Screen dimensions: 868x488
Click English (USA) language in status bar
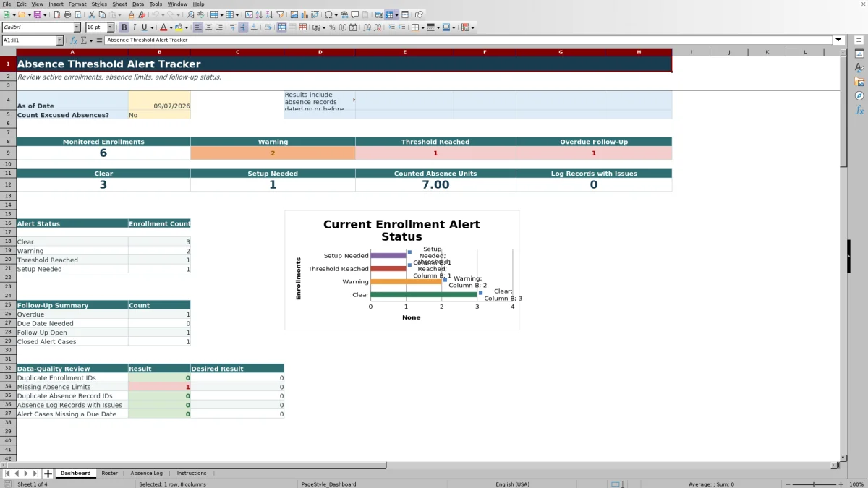pyautogui.click(x=512, y=484)
